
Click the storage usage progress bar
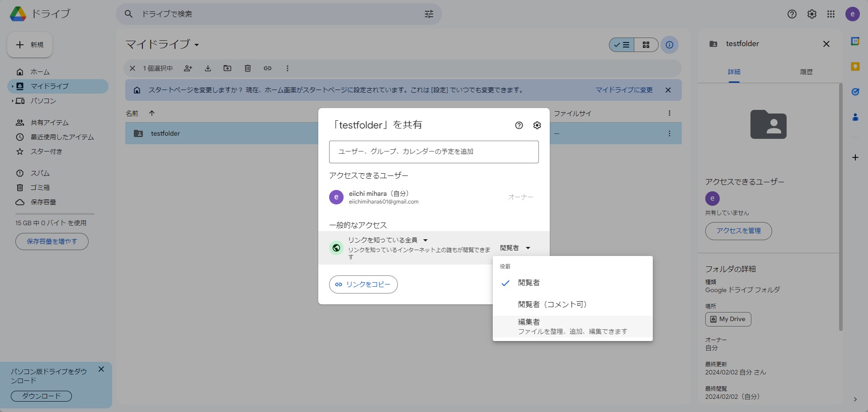(x=55, y=214)
